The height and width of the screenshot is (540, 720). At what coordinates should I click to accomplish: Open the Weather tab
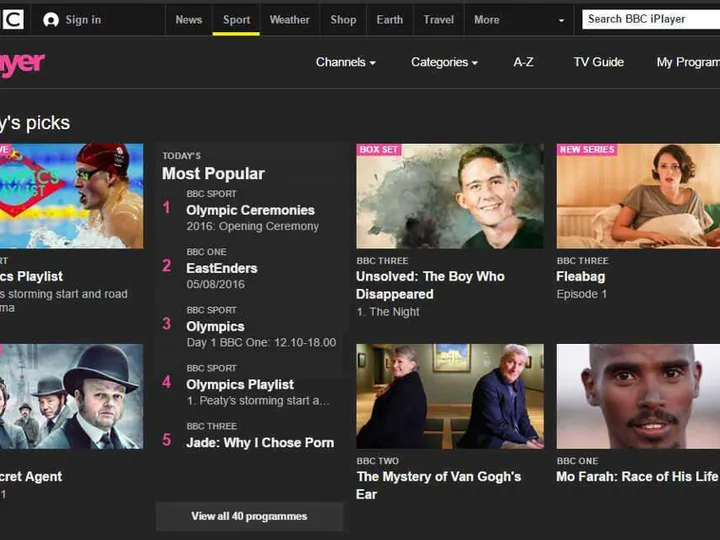click(x=289, y=20)
